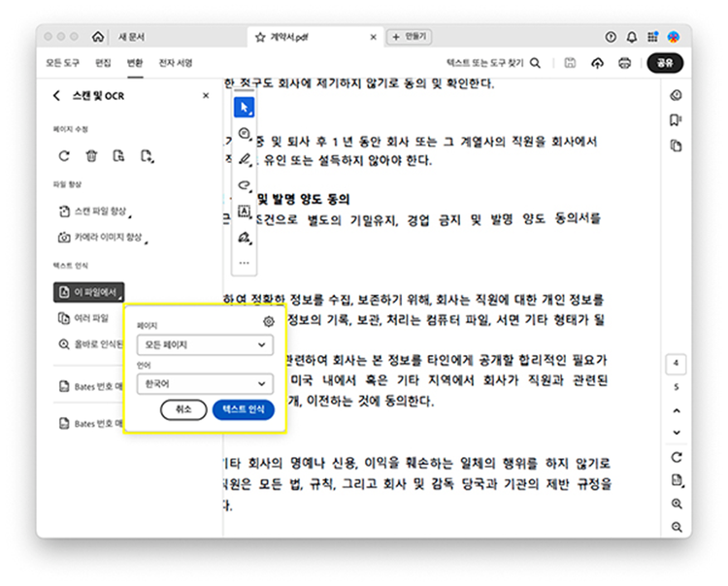728x586 pixels.
Task: Click the search magnifier icon
Action: pyautogui.click(x=535, y=63)
